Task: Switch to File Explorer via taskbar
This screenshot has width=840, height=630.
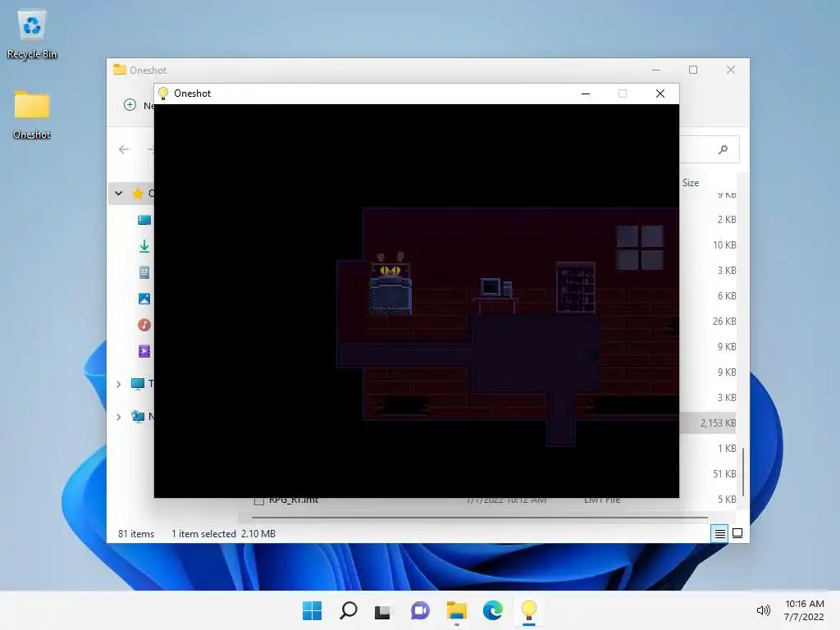Action: 456,610
